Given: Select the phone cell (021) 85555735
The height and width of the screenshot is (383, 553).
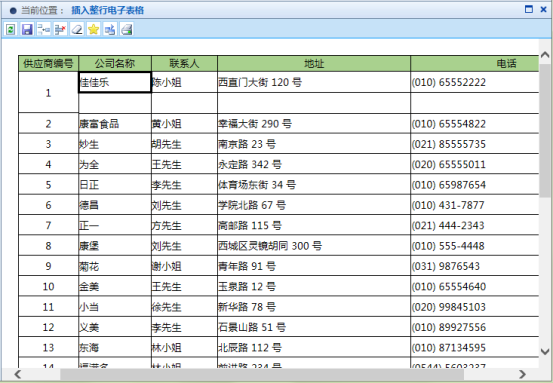Looking at the screenshot, I should [475, 144].
